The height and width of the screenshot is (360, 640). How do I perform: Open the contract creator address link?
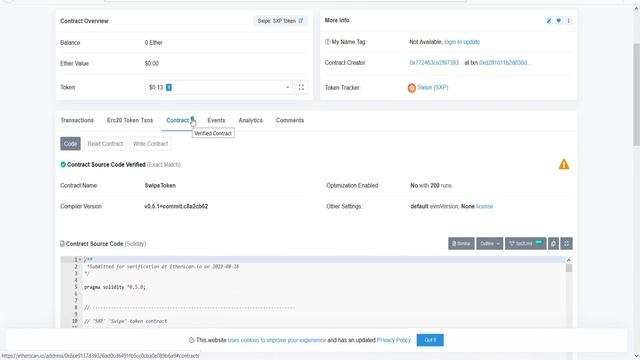[435, 63]
